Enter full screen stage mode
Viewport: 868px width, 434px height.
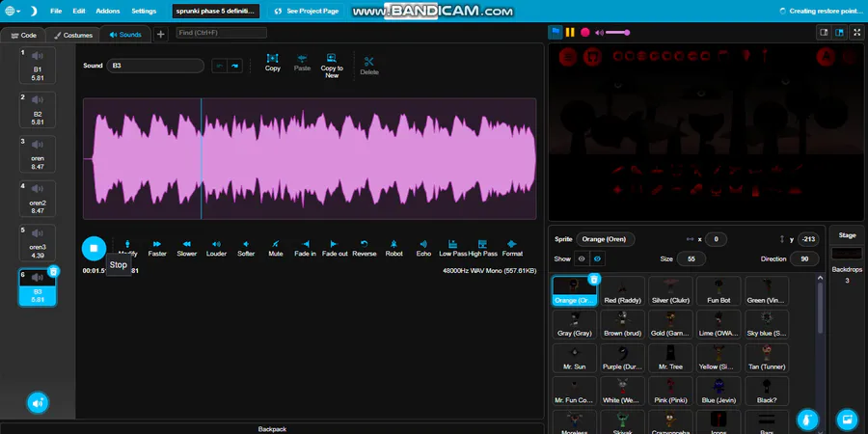click(x=857, y=32)
